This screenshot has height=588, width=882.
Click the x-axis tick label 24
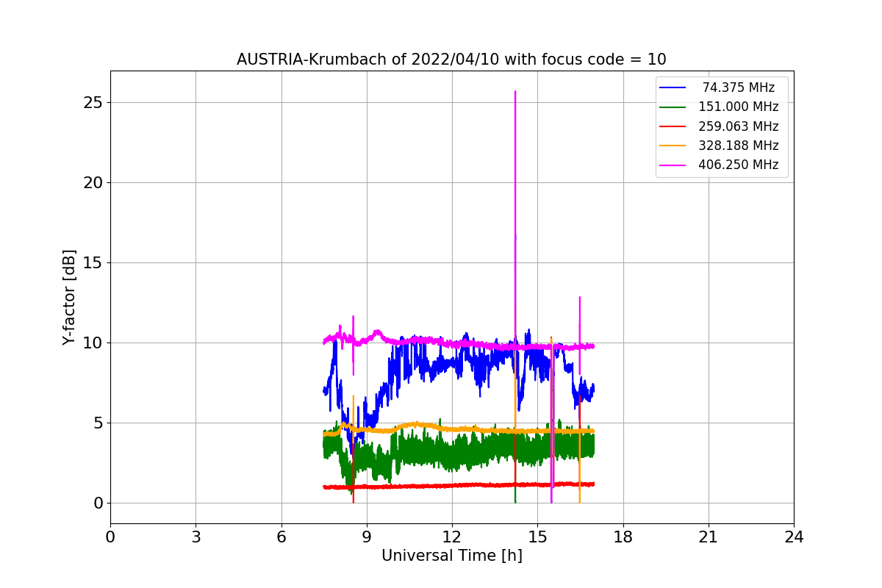794,537
